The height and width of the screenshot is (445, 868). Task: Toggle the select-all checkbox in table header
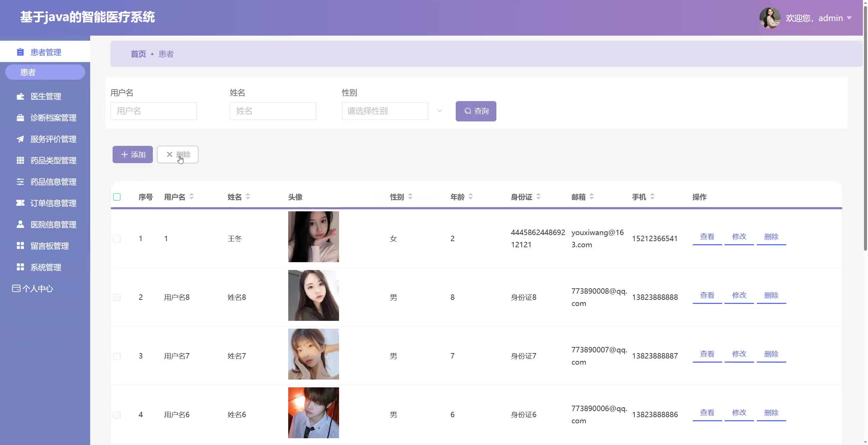117,197
